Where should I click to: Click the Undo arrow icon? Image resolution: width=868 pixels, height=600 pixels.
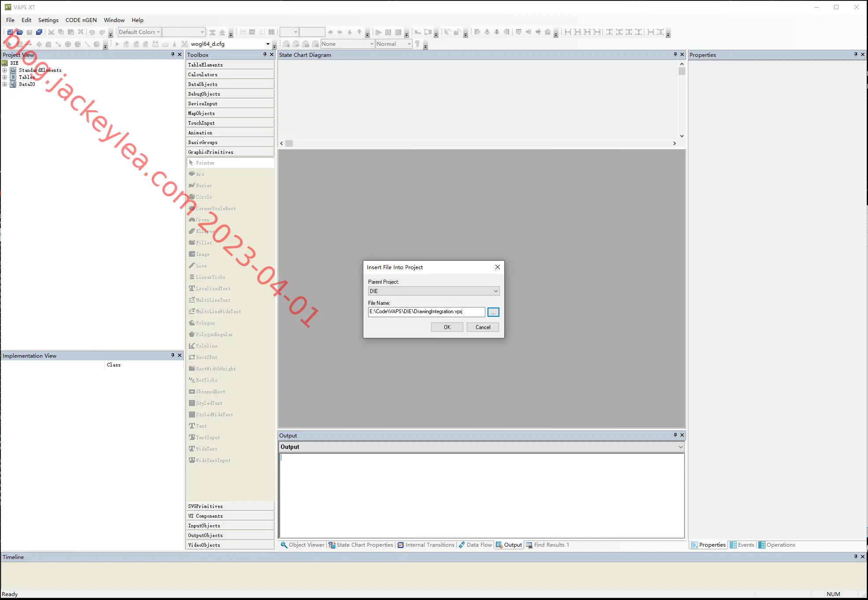point(92,32)
